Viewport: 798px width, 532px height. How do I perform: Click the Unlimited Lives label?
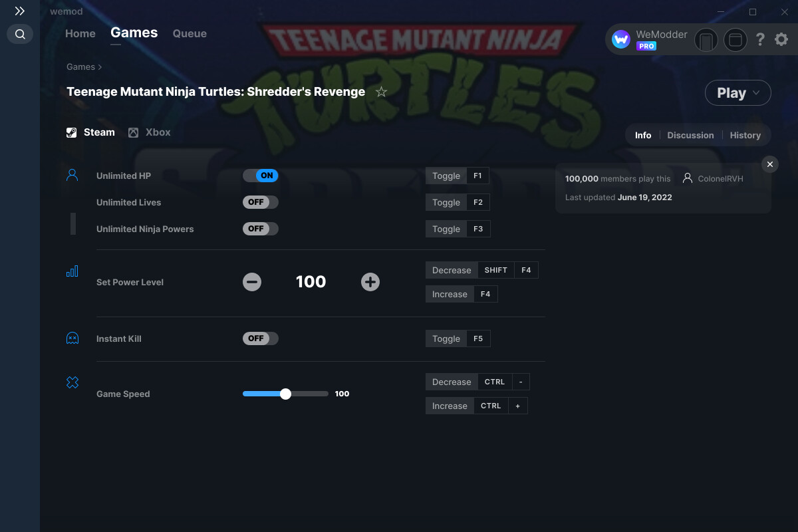click(128, 202)
